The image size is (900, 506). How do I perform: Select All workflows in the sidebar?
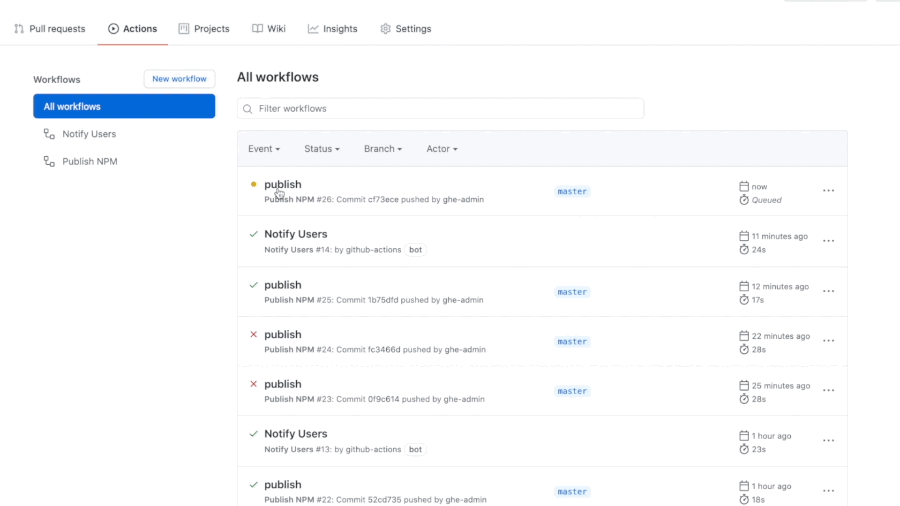124,106
